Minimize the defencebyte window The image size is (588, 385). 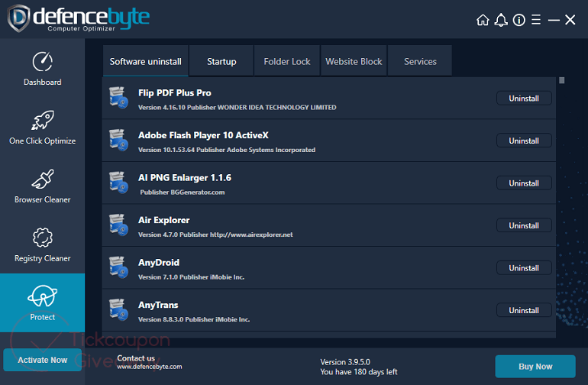point(554,21)
